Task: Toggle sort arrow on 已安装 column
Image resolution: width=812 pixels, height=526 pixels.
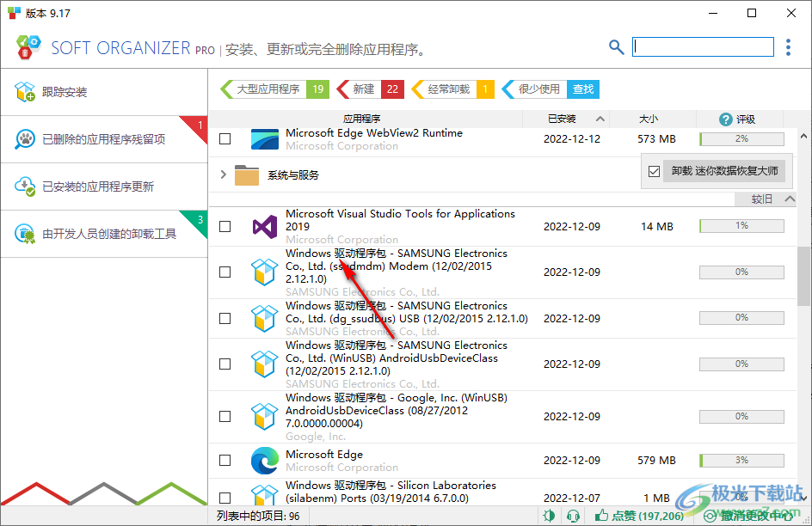Action: [x=600, y=119]
